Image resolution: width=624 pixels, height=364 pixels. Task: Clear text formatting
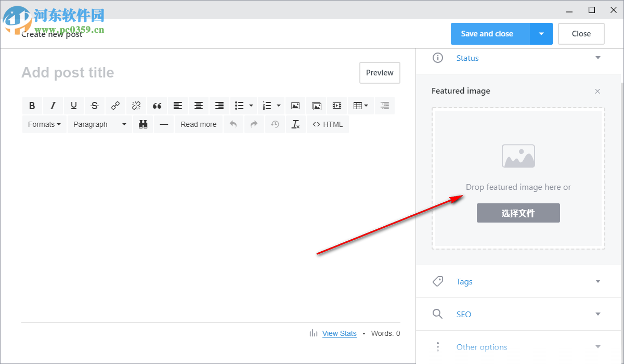[x=296, y=124]
